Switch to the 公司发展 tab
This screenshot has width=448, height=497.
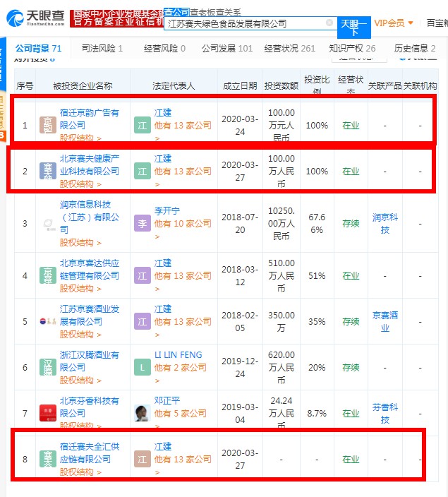click(227, 48)
